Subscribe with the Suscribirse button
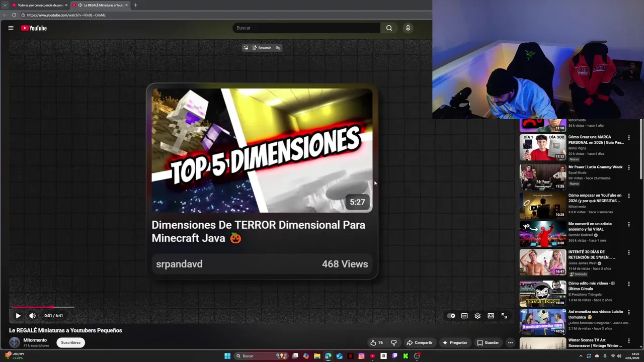The width and height of the screenshot is (644, 362). 71,342
